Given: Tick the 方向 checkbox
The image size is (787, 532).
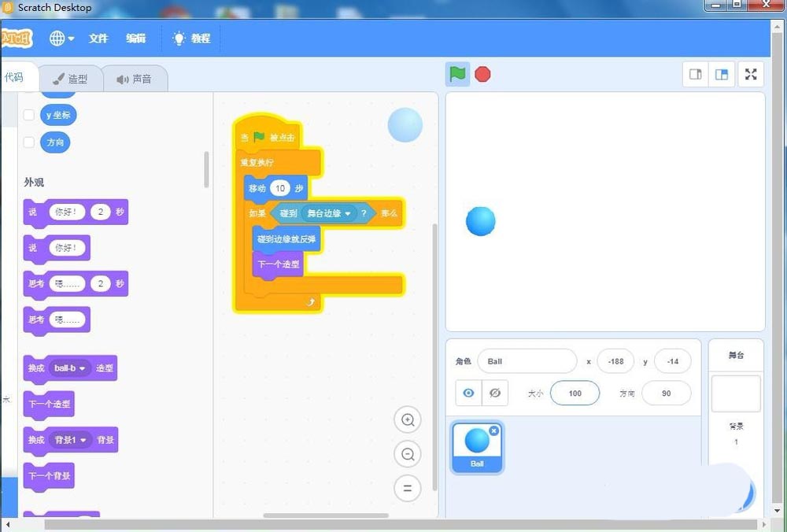Looking at the screenshot, I should 29,142.
